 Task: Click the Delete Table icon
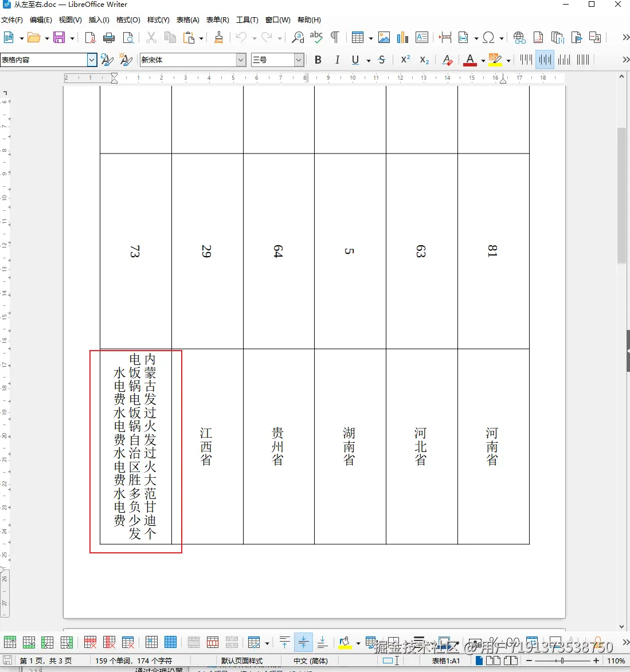[x=128, y=642]
